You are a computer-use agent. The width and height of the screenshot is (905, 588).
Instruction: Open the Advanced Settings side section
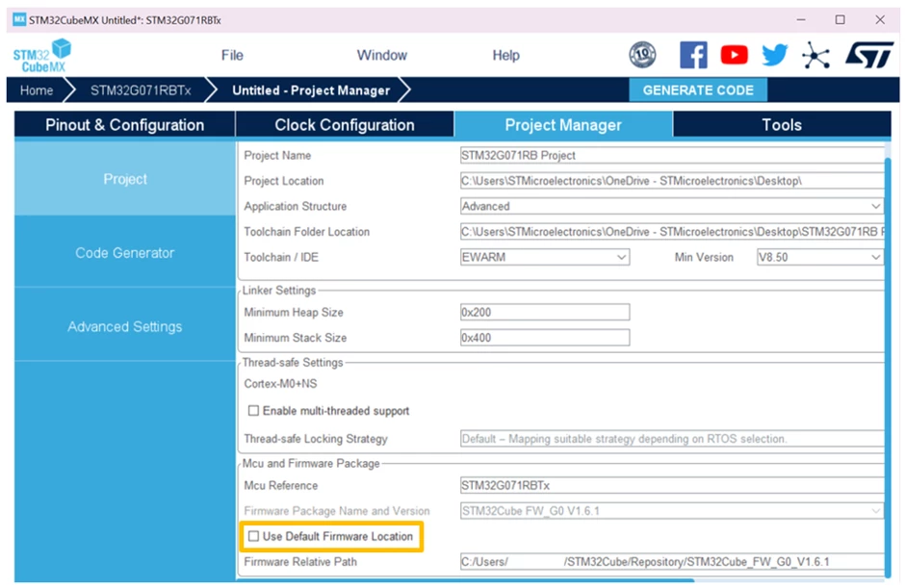pos(124,326)
